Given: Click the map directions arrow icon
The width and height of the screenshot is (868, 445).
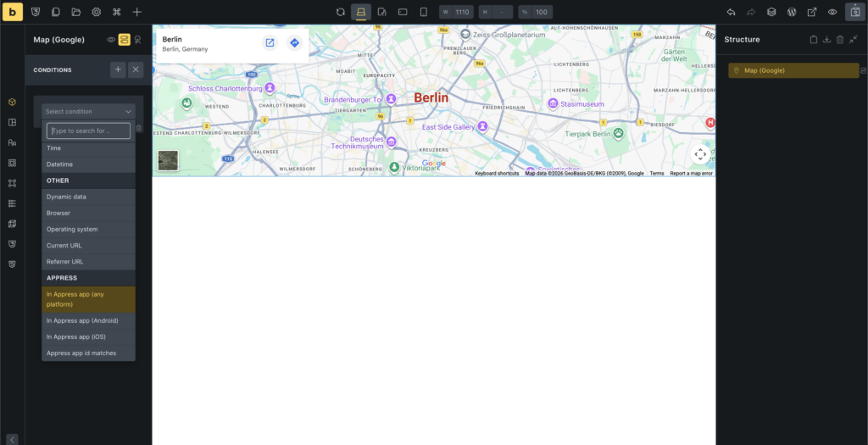Looking at the screenshot, I should [x=294, y=42].
